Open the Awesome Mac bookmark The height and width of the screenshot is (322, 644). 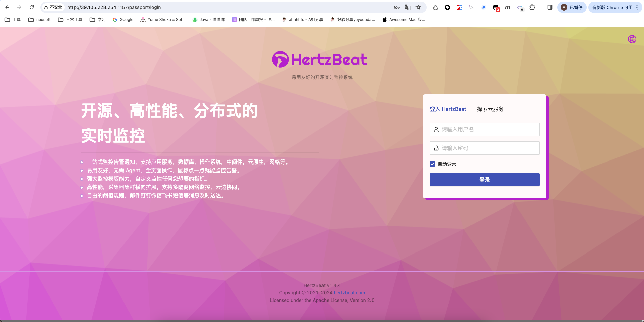click(x=404, y=20)
